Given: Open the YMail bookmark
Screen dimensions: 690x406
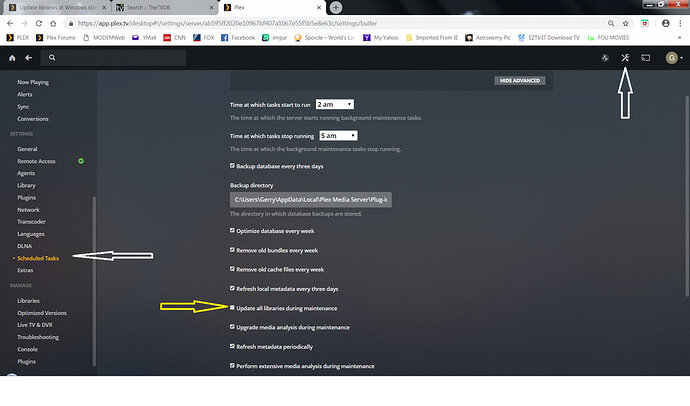Looking at the screenshot, I should pos(144,38).
